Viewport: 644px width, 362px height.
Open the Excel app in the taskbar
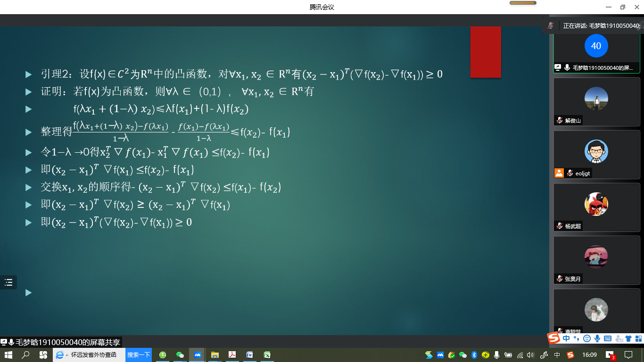click(x=267, y=355)
